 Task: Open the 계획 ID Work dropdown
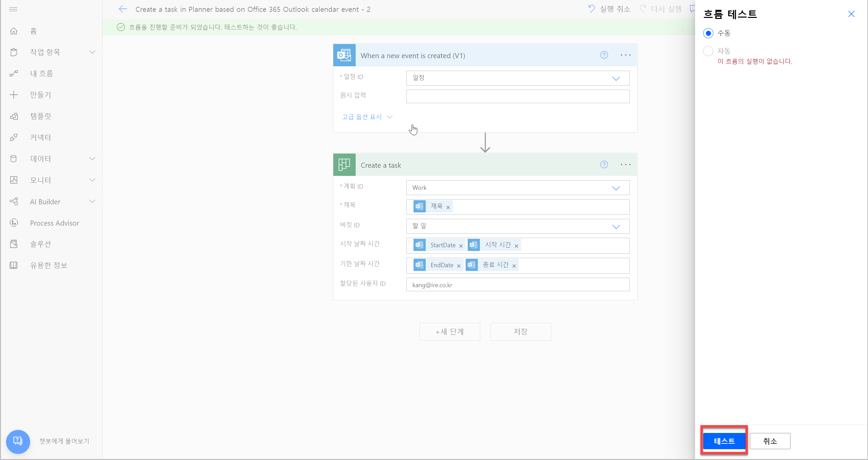coord(518,188)
